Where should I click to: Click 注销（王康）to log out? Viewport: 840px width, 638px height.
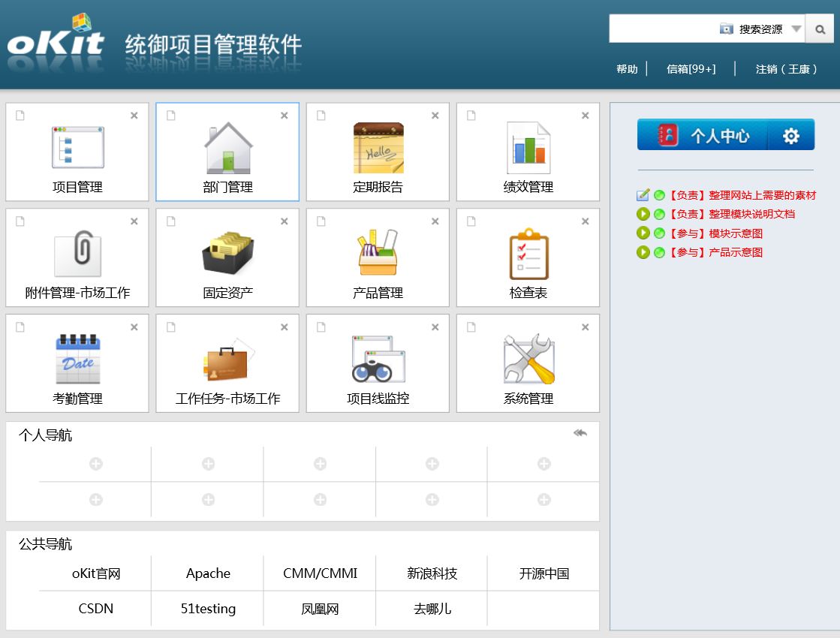786,69
